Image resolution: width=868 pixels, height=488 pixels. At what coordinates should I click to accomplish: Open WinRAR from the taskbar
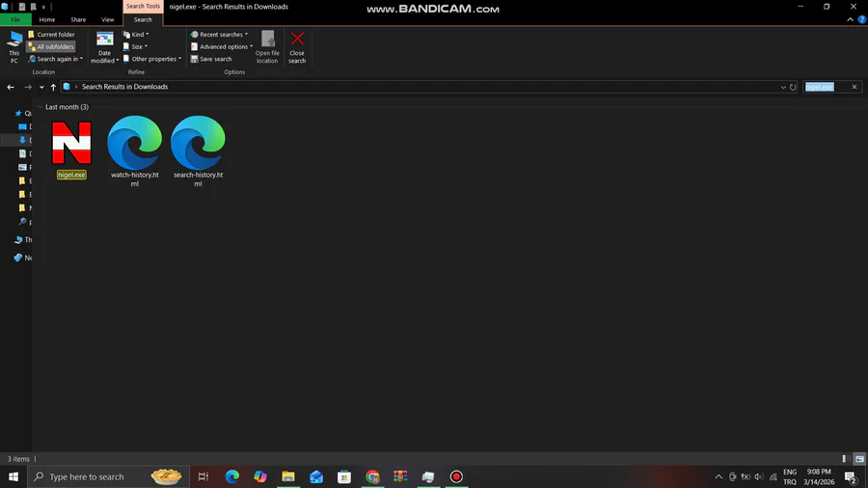(400, 476)
